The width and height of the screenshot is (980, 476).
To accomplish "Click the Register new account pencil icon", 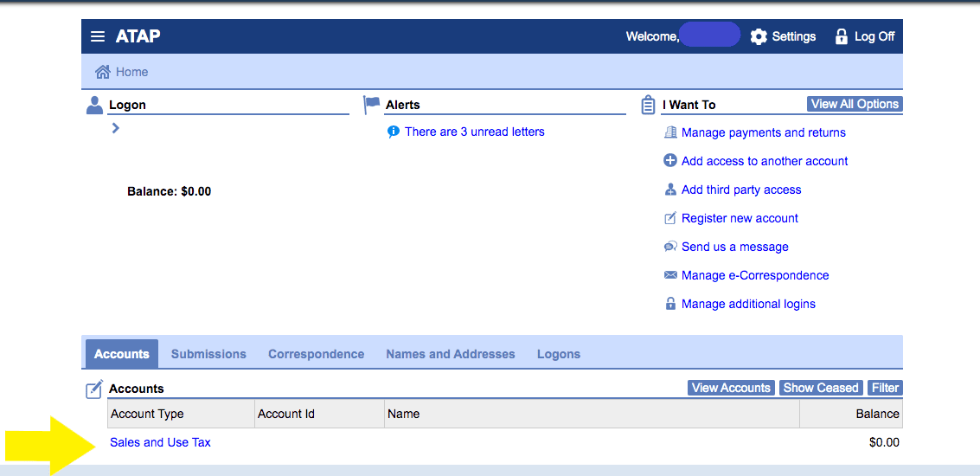I will point(670,218).
